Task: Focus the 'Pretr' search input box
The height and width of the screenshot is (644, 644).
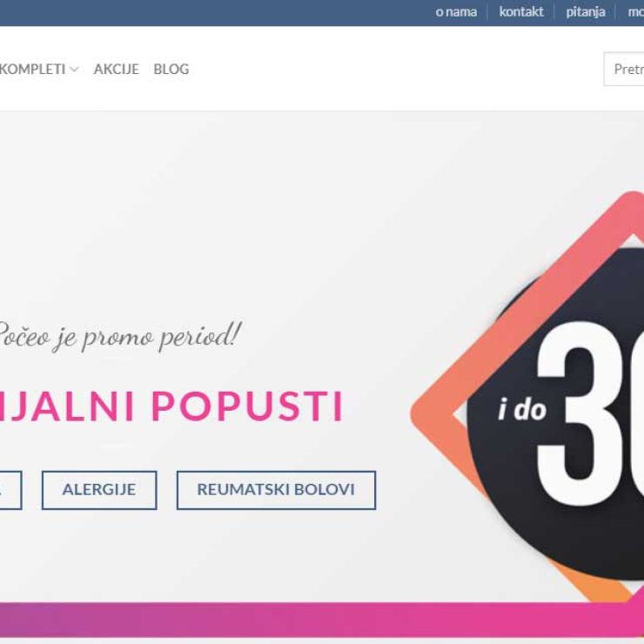Action: tap(624, 69)
